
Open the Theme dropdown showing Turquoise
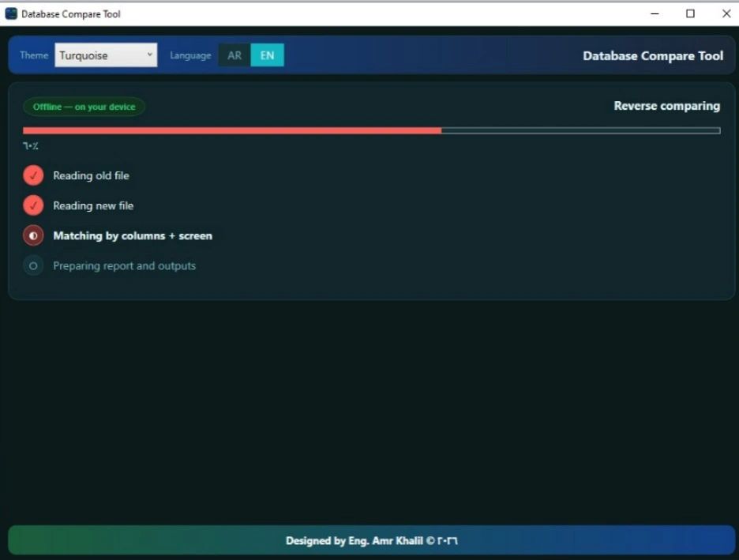[x=106, y=55]
